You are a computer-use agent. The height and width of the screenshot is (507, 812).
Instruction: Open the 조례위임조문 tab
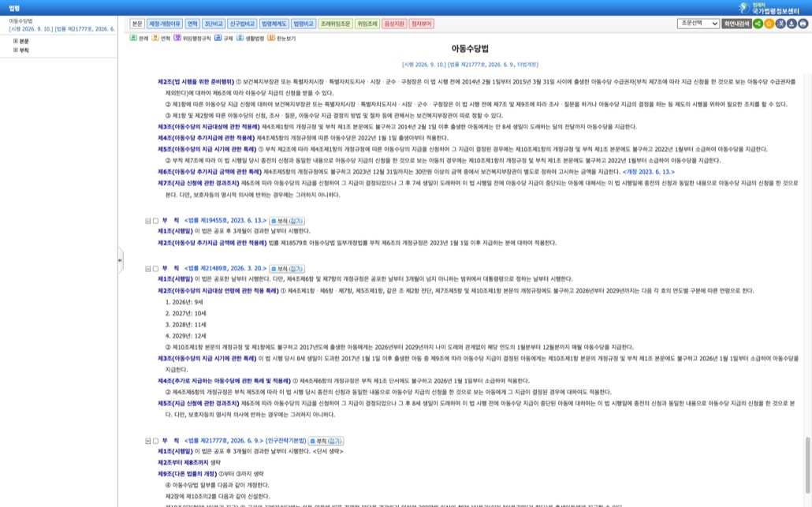[335, 24]
